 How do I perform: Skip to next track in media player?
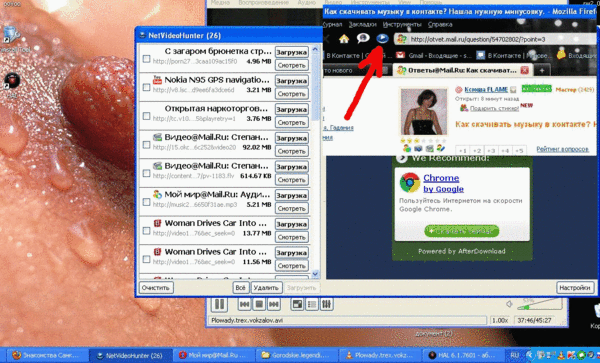(273, 304)
